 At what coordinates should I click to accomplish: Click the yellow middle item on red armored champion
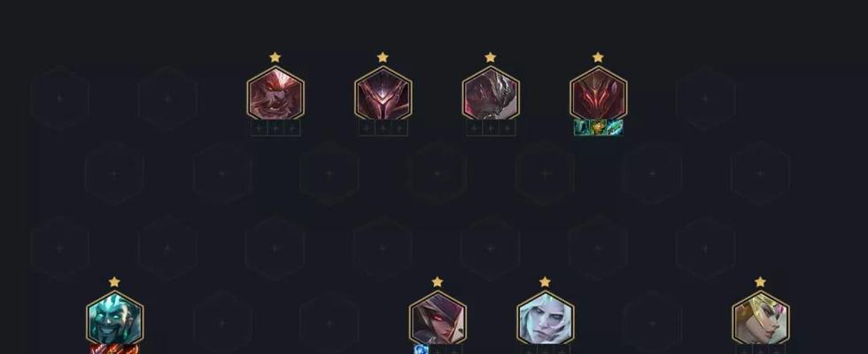pyautogui.click(x=599, y=127)
